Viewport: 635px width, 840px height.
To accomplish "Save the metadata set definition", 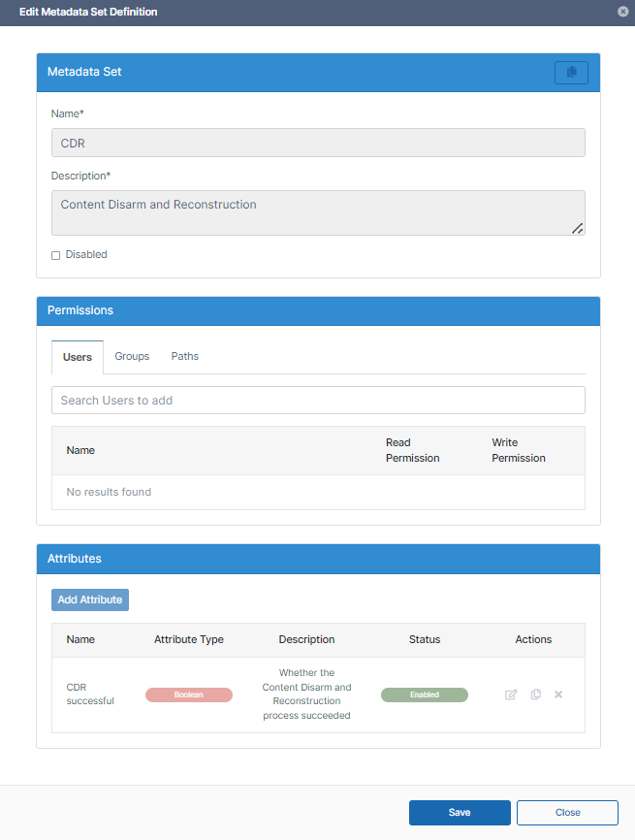I will click(x=460, y=813).
